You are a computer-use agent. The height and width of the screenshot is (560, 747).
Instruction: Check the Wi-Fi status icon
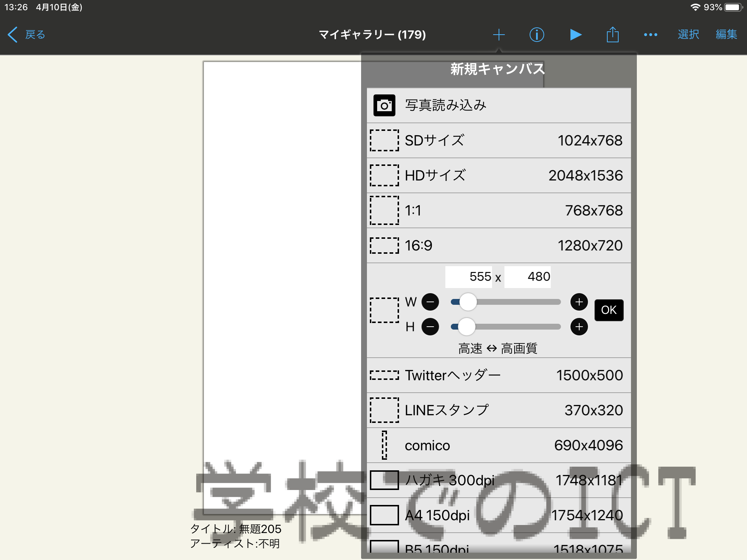tap(695, 7)
